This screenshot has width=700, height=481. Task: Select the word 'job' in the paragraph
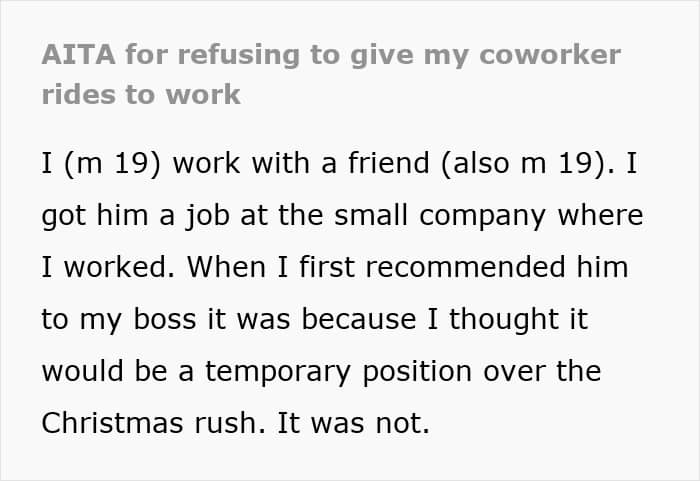pyautogui.click(x=208, y=217)
